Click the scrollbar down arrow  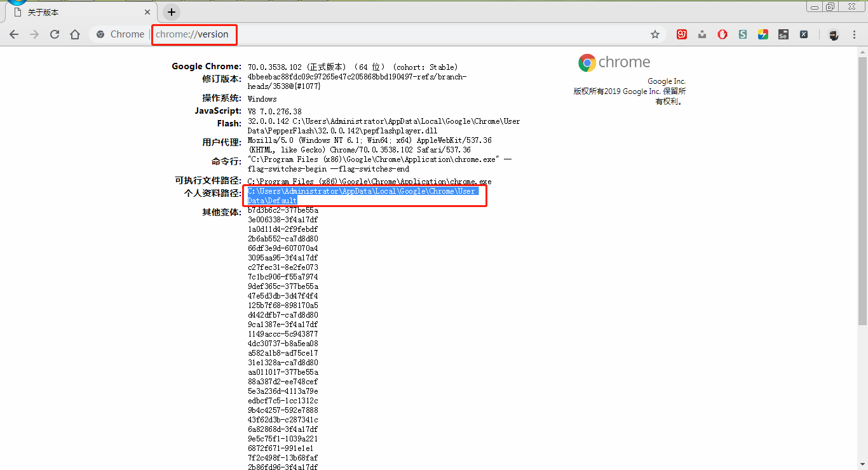point(862,465)
